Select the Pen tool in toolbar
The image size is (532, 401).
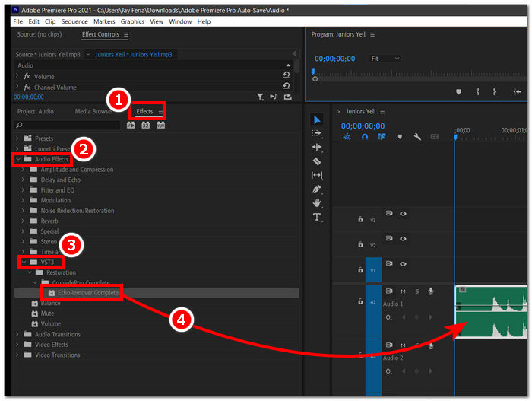[x=317, y=189]
